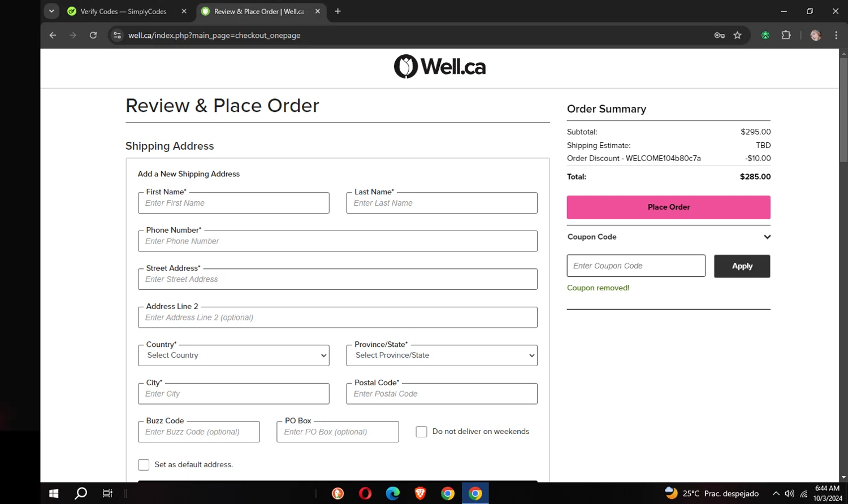Screen dimensions: 848x504
Task: Open the green extension icon
Action: (x=765, y=35)
